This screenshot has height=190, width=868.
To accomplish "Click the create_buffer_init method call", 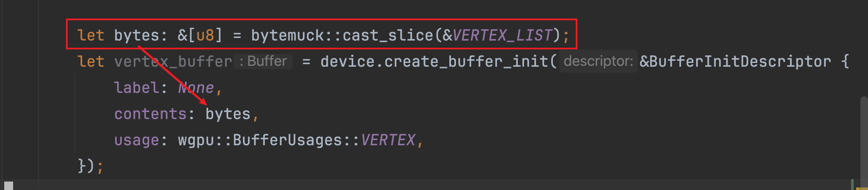I will 466,62.
